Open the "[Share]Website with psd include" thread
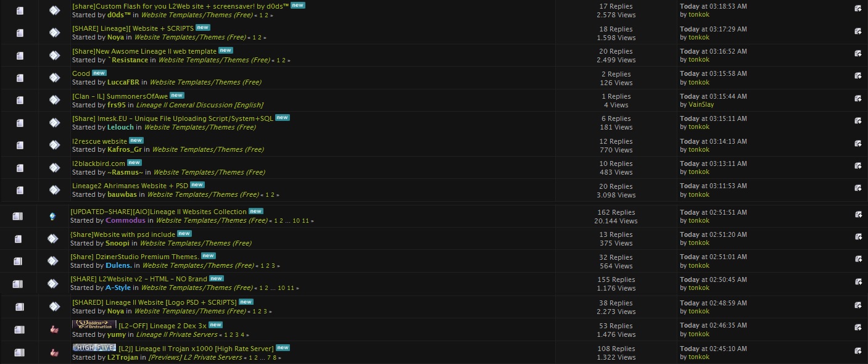868x364 pixels. pyautogui.click(x=122, y=234)
